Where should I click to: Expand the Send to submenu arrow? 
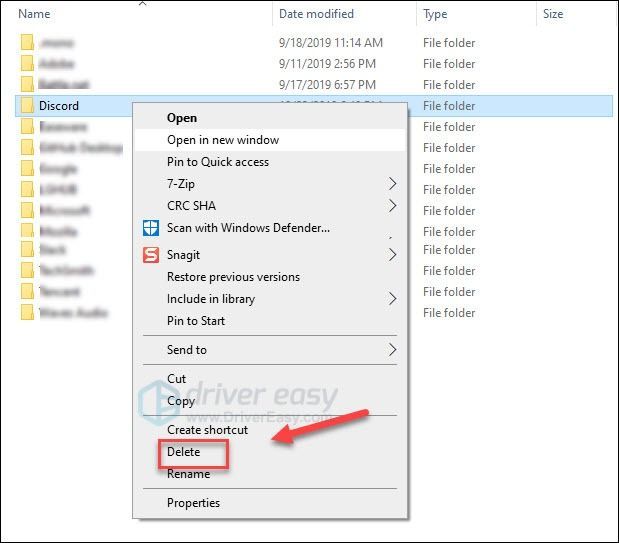coord(392,349)
